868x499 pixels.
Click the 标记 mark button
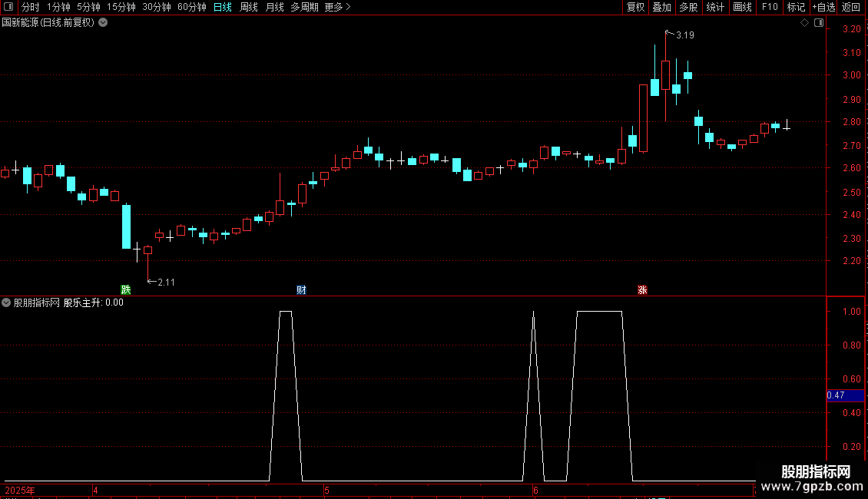tap(796, 7)
